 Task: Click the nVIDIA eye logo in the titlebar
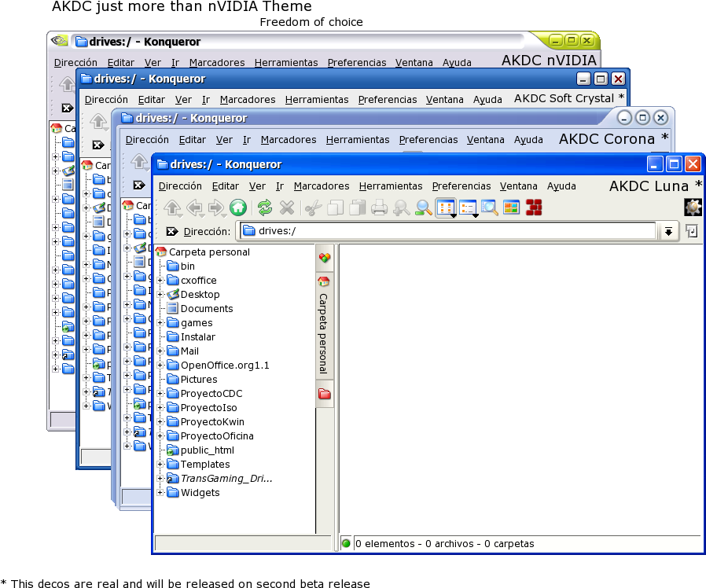point(59,41)
